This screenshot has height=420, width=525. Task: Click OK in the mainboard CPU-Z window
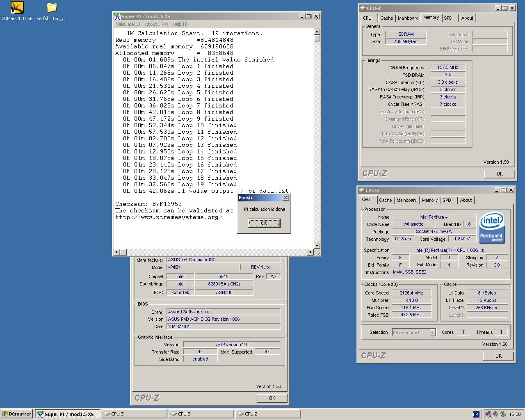(x=272, y=398)
